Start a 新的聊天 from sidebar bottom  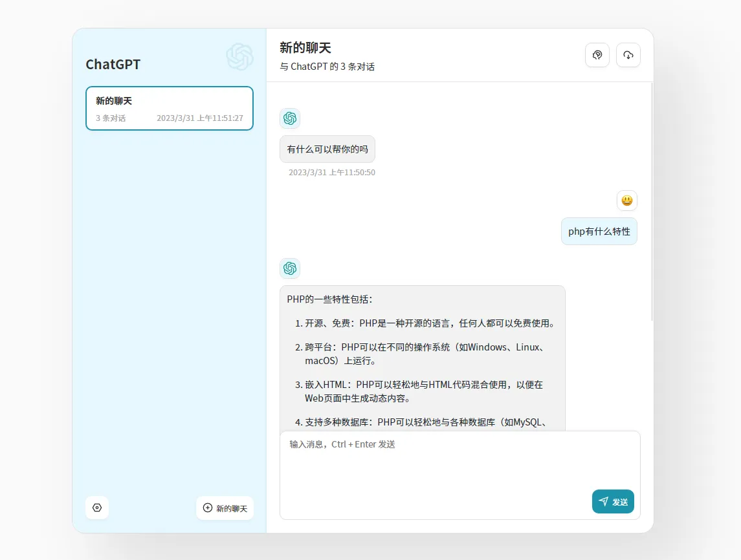225,508
